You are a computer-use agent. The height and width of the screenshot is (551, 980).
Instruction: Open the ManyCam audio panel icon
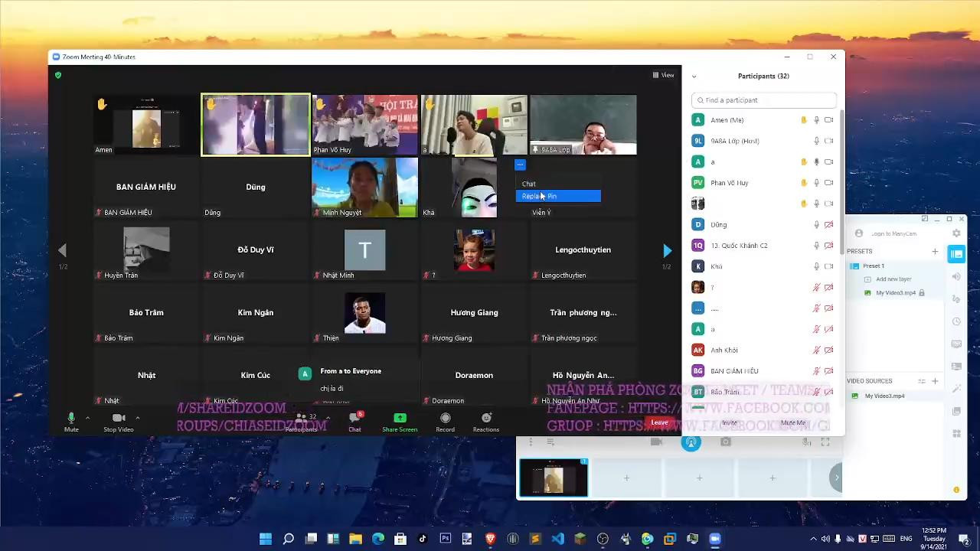tap(956, 276)
